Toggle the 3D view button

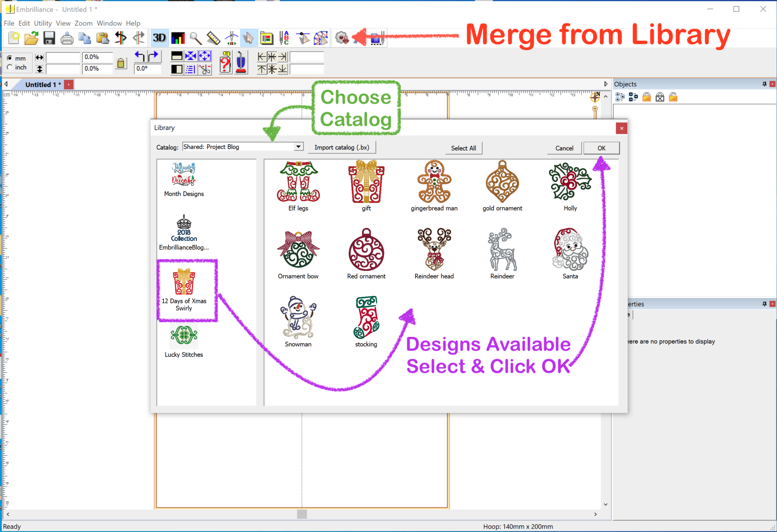pyautogui.click(x=159, y=38)
